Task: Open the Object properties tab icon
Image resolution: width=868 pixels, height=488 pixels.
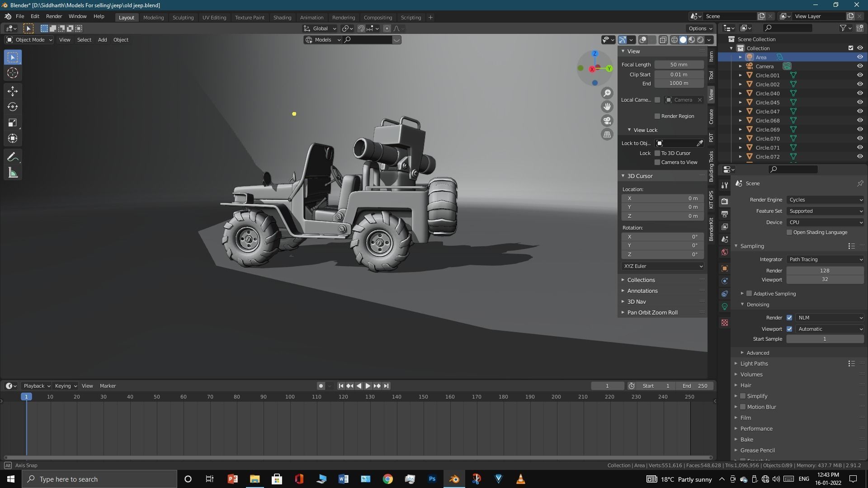Action: [725, 268]
